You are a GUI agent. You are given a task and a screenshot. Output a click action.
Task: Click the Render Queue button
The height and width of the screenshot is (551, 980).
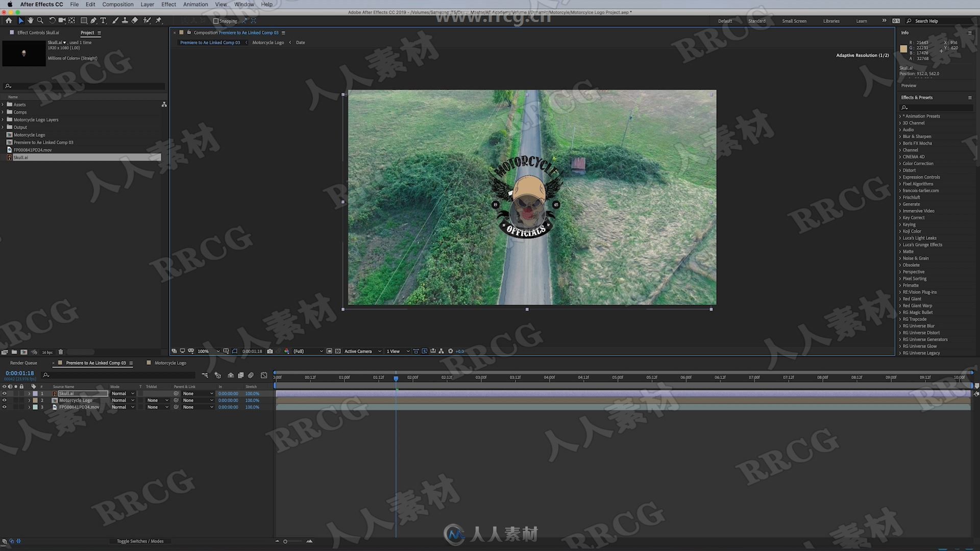click(x=23, y=362)
